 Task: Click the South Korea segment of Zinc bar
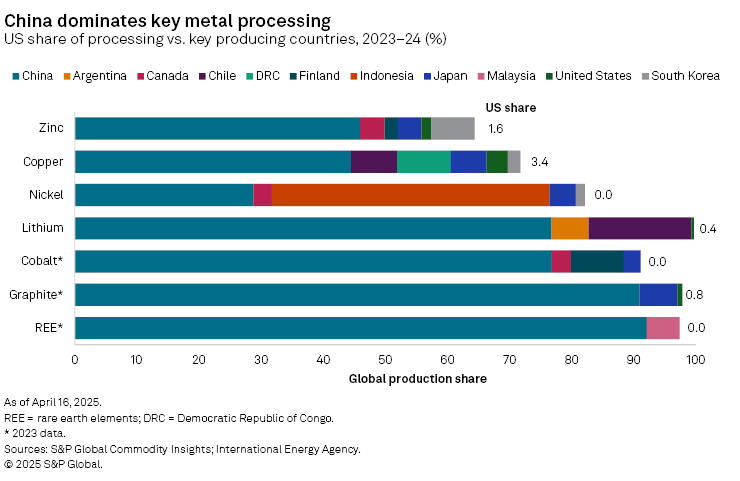(x=453, y=128)
